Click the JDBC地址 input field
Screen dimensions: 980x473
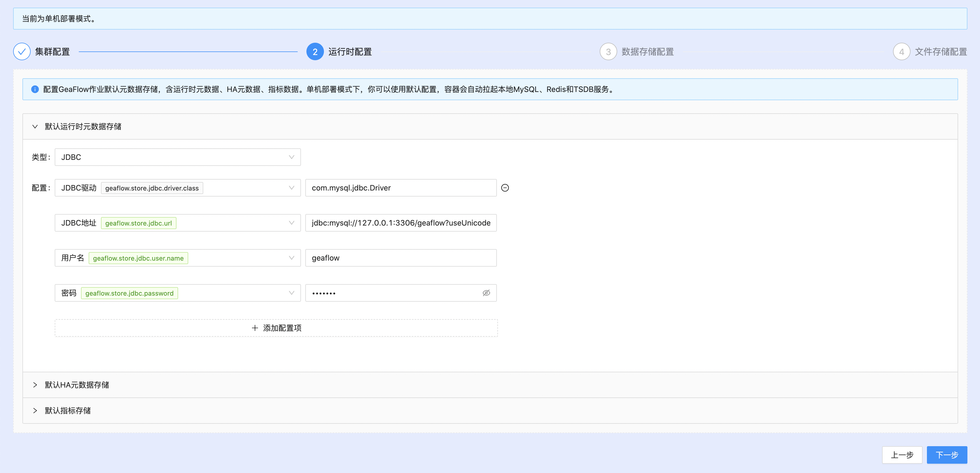click(x=401, y=223)
